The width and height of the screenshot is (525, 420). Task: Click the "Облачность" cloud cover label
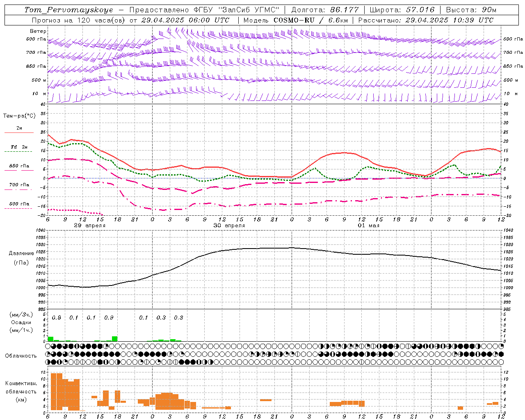tap(21, 356)
